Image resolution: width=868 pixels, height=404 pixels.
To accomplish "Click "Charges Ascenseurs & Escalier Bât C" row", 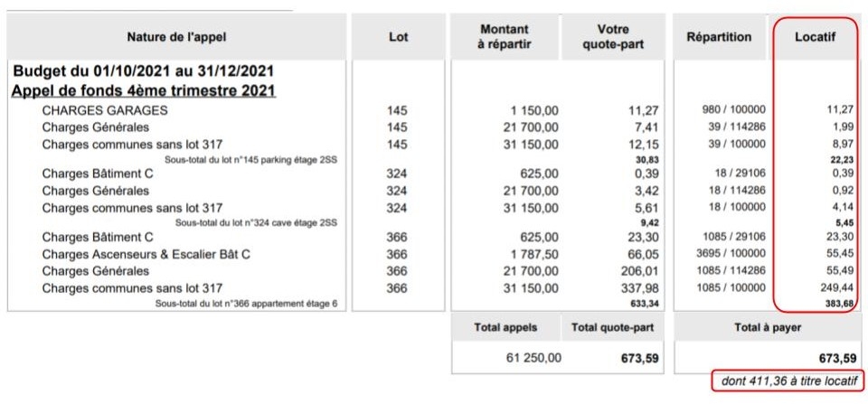I will pos(146,254).
